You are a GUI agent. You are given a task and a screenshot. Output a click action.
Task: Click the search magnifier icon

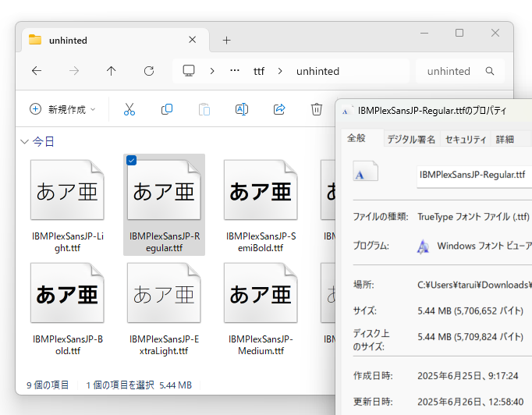point(490,71)
